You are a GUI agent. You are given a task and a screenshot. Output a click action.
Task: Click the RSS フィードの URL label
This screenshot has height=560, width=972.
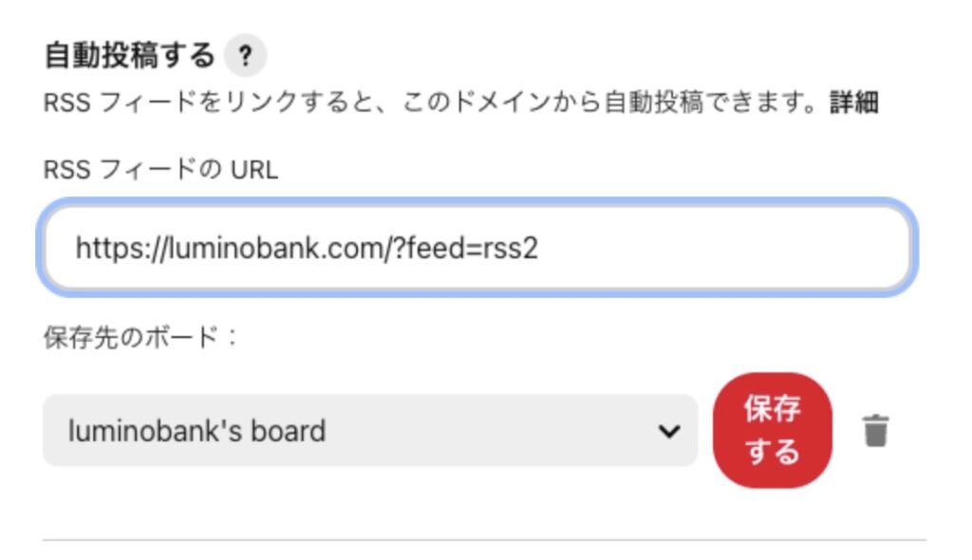click(160, 169)
